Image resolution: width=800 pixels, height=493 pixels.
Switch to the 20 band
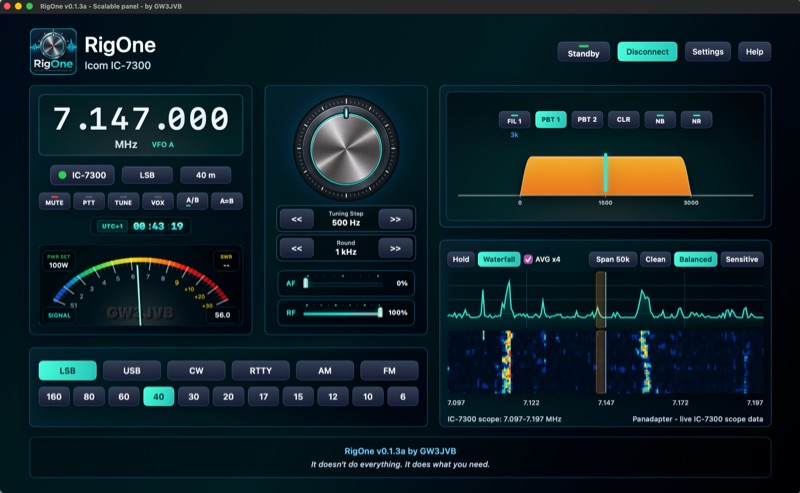228,397
